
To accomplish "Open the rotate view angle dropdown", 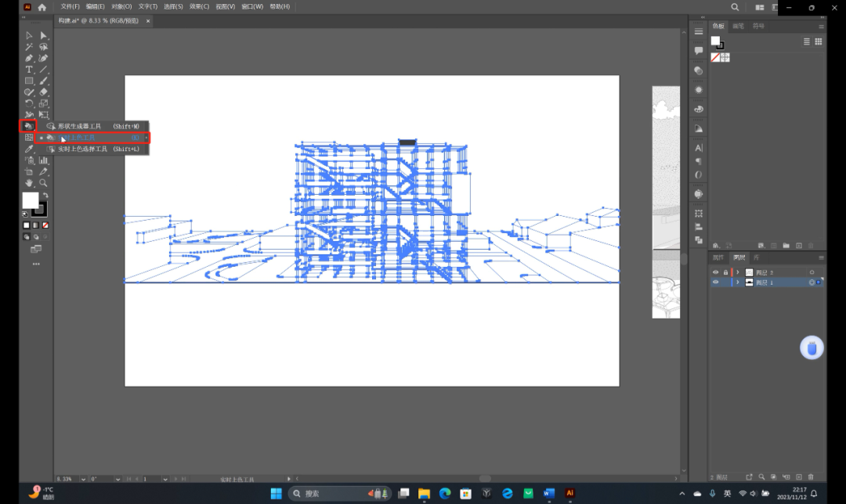I will [x=117, y=479].
